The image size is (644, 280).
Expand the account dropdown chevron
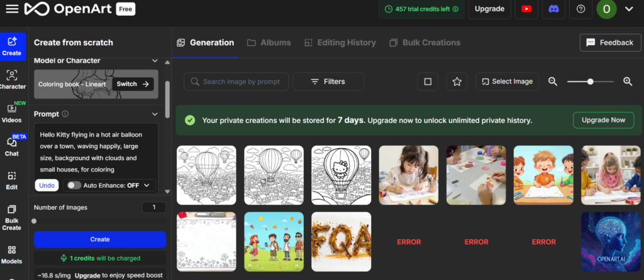pyautogui.click(x=629, y=9)
